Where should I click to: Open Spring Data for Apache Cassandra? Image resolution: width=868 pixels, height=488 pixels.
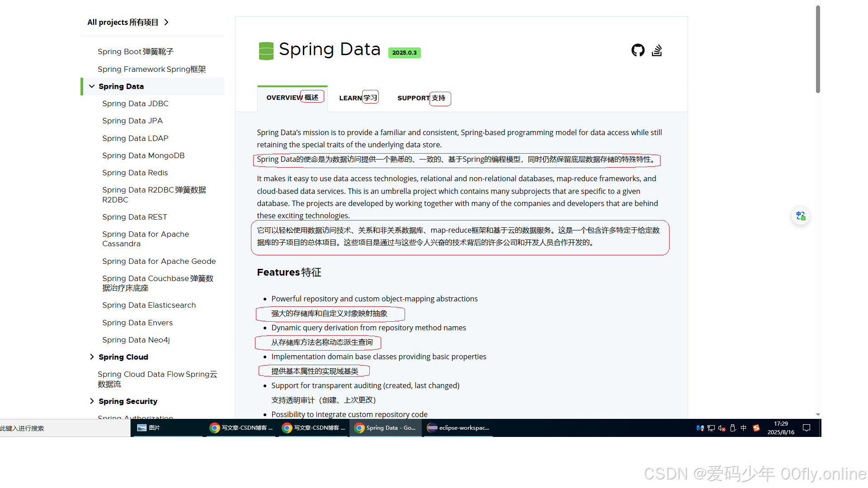146,239
